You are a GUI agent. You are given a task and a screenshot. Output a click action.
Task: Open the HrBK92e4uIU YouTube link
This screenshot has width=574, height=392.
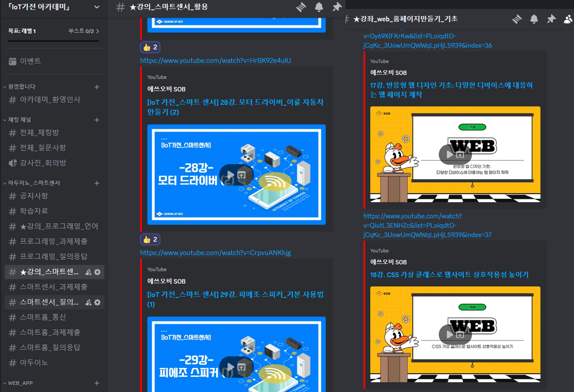(x=215, y=60)
